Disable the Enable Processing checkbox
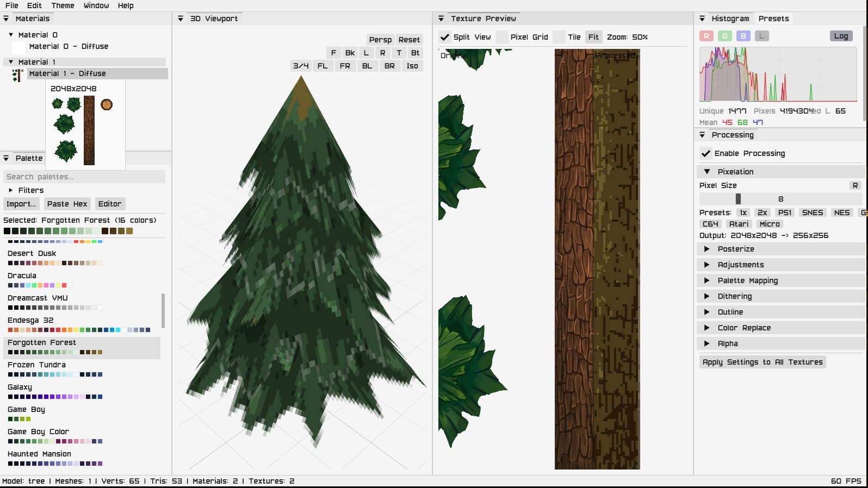Screen dimensions: 868x488 pyautogui.click(x=706, y=153)
